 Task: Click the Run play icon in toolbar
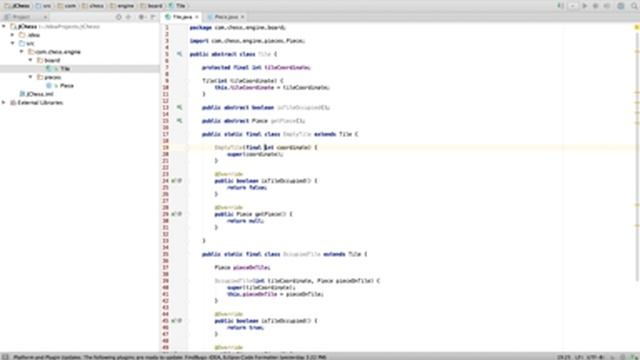[x=584, y=6]
